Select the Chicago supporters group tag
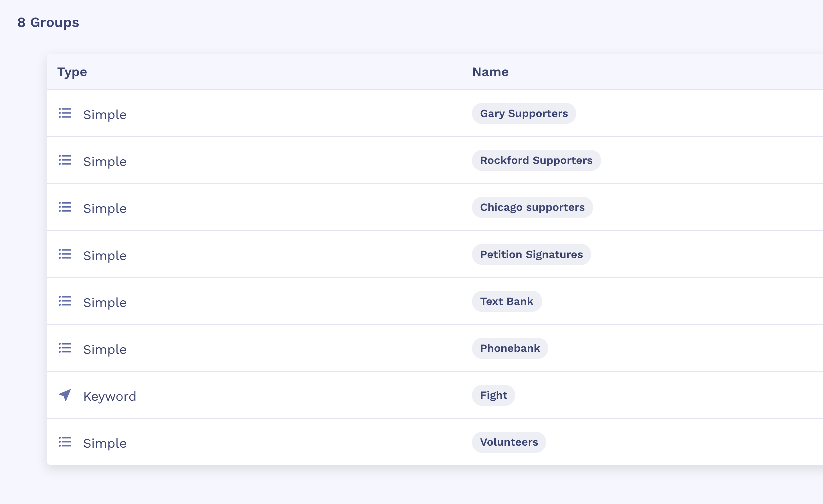The height and width of the screenshot is (504, 823). click(x=532, y=207)
